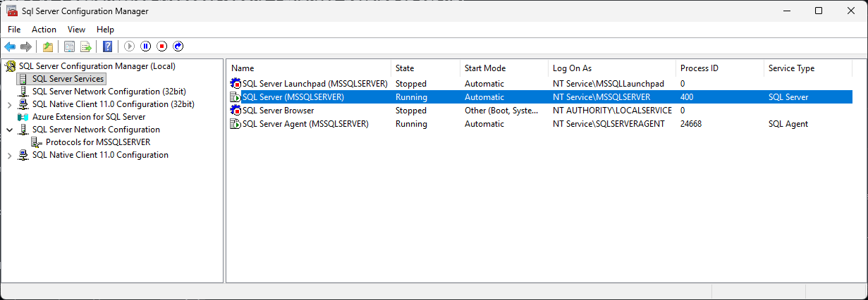Click the Forward arrow toolbar icon
This screenshot has width=868, height=300.
26,46
